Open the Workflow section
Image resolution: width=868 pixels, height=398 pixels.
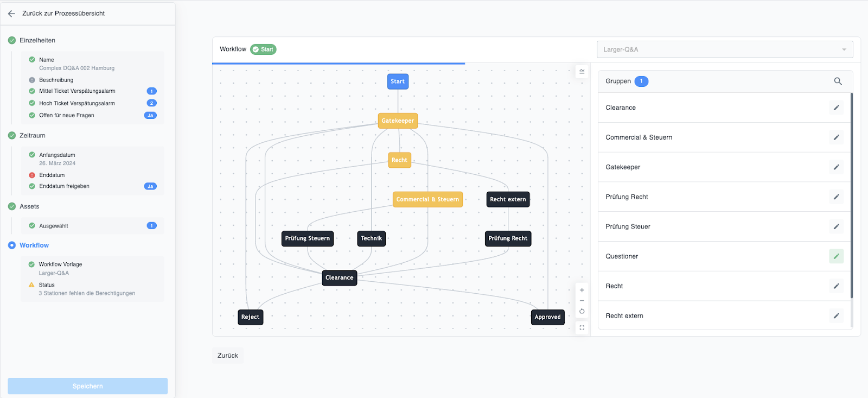pyautogui.click(x=34, y=245)
